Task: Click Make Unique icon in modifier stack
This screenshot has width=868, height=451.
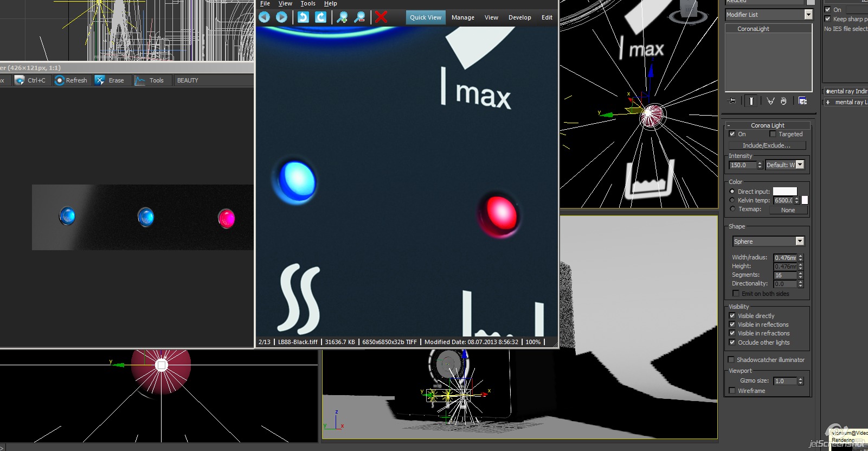Action: 770,101
